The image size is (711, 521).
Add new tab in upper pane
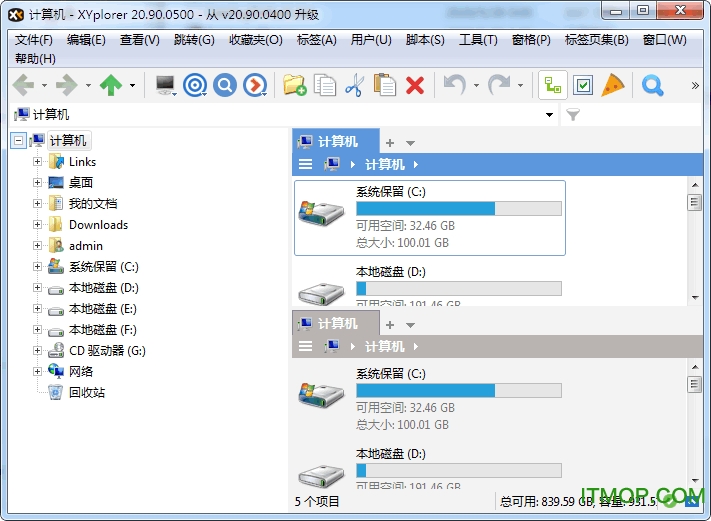coord(390,143)
